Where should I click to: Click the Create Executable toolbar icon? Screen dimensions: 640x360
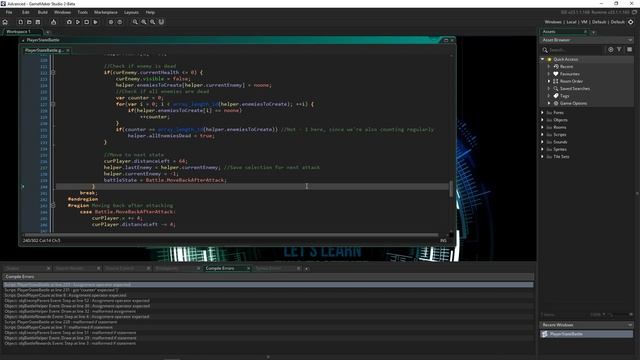point(53,22)
